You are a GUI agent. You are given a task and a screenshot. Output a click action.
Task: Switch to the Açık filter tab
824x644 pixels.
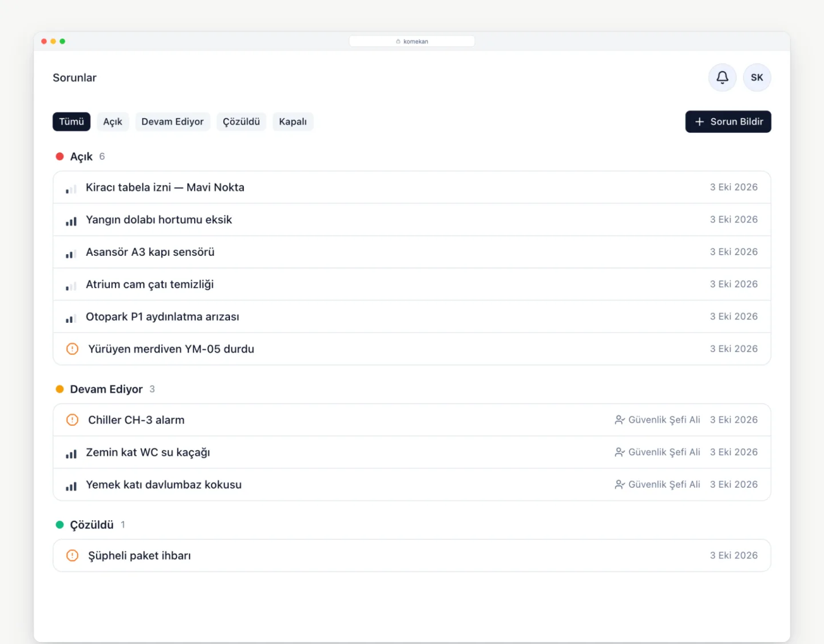[x=113, y=121]
